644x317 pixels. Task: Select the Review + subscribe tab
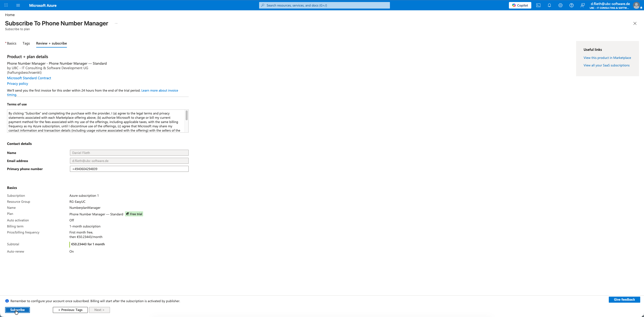click(52, 43)
